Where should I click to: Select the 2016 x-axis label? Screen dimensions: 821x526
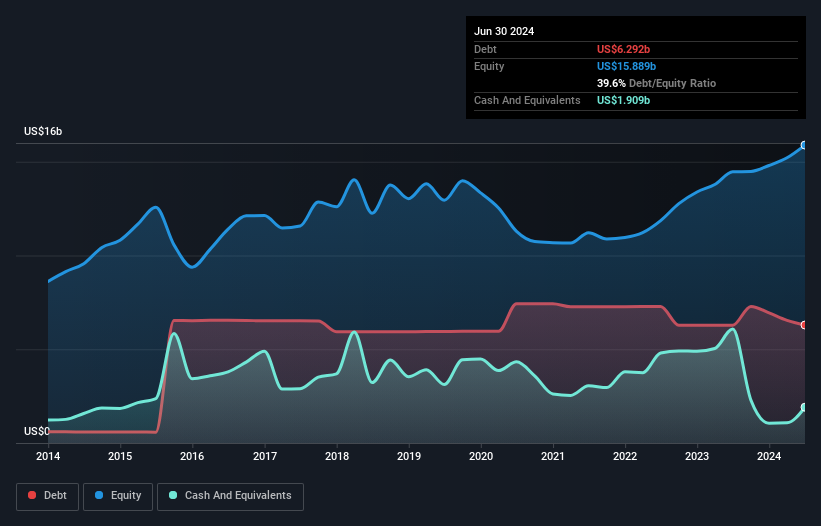[192, 456]
